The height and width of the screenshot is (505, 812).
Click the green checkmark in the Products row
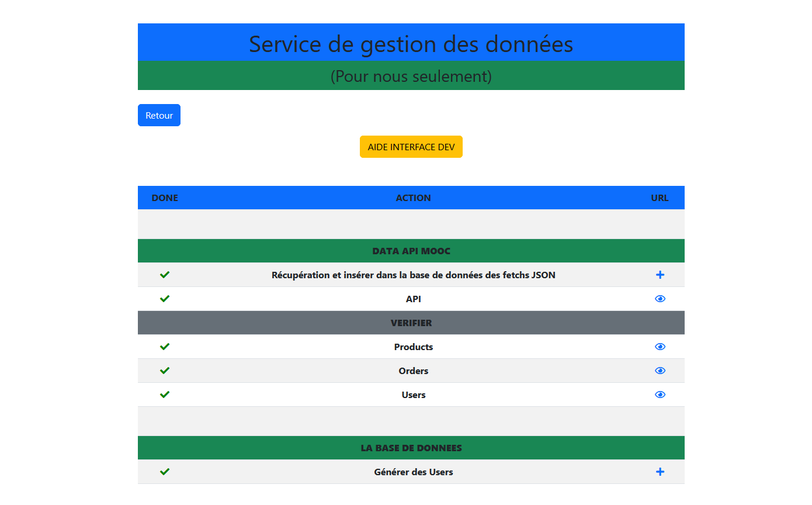165,347
